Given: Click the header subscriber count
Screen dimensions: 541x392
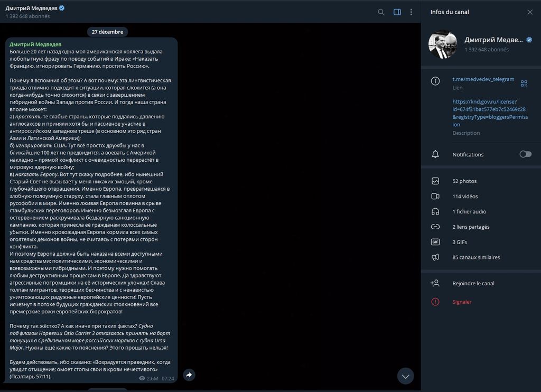Looking at the screenshot, I should tap(27, 16).
